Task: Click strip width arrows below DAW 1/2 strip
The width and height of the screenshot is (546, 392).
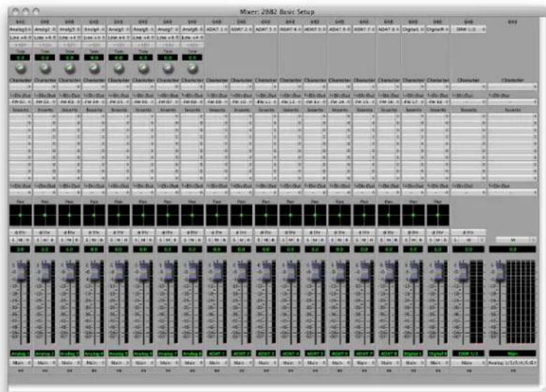Action: (468, 371)
